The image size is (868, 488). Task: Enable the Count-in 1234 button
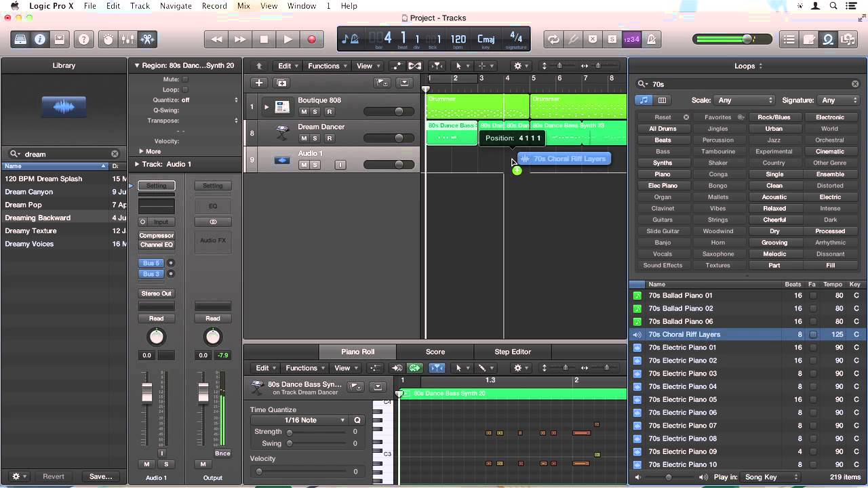[632, 39]
